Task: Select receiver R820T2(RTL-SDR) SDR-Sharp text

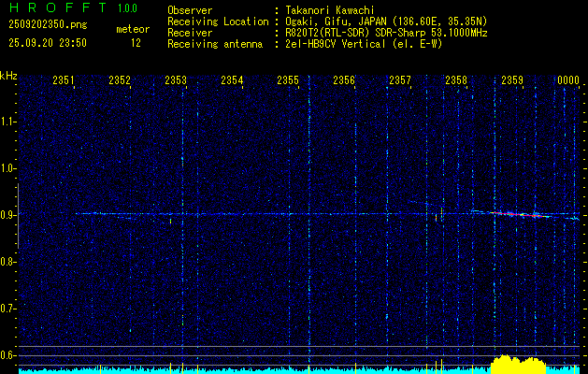Action: tap(386, 33)
